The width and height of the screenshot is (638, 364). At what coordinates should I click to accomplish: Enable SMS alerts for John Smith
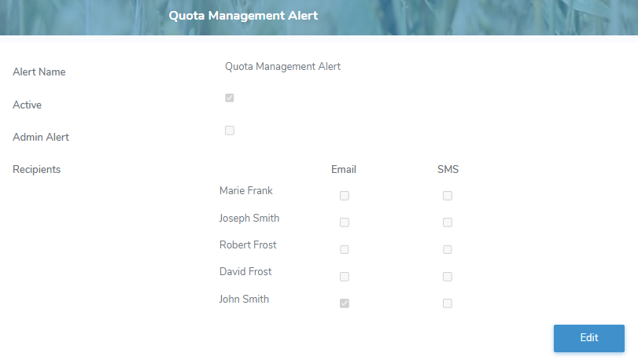[x=448, y=303]
